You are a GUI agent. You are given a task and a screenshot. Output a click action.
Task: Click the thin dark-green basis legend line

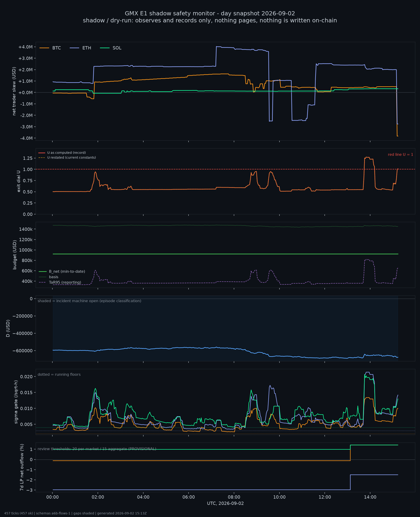click(x=43, y=277)
